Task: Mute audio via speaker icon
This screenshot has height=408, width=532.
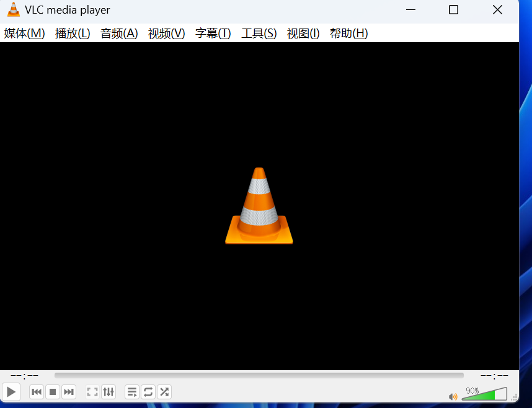Action: (x=453, y=396)
